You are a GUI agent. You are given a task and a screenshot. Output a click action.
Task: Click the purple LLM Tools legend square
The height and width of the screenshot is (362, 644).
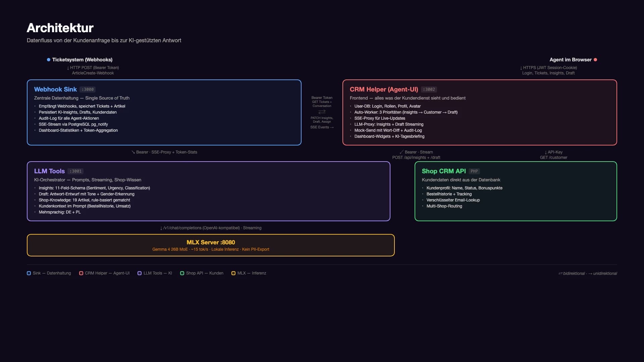[140, 273]
